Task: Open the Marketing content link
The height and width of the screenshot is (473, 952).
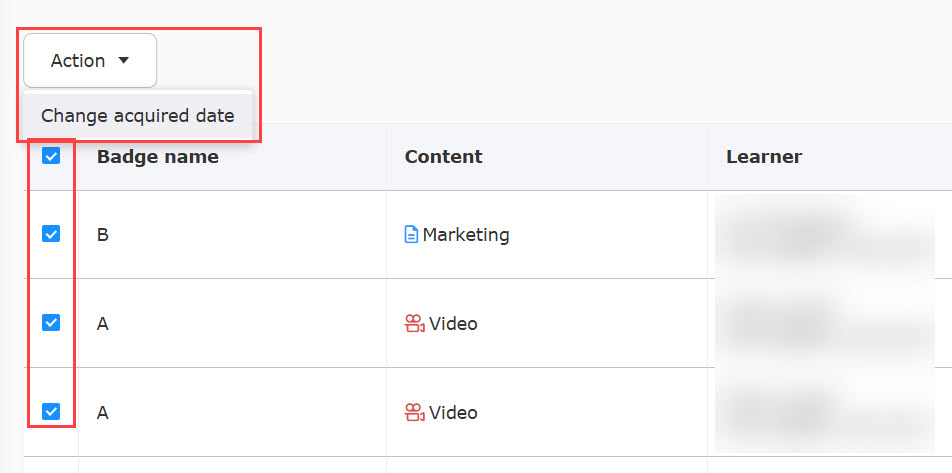Action: point(465,235)
